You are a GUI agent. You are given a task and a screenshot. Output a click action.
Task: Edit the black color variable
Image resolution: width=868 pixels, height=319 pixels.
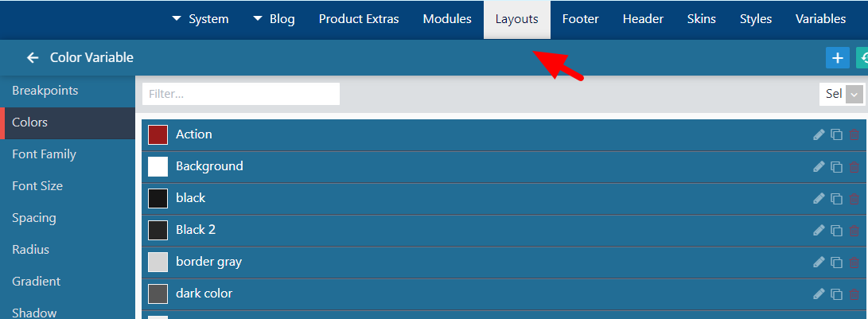tap(819, 198)
